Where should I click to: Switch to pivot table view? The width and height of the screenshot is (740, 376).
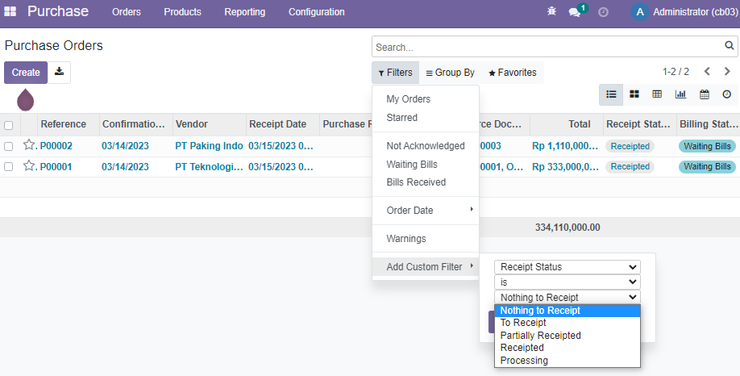point(657,94)
